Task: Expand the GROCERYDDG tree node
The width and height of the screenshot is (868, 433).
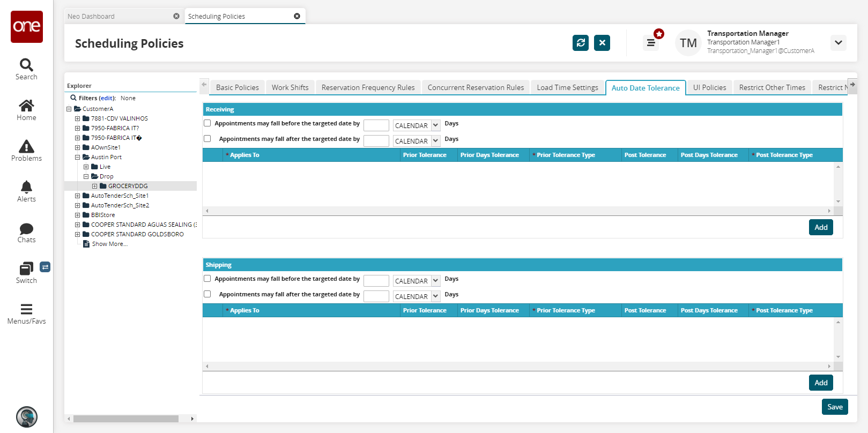Action: 95,186
